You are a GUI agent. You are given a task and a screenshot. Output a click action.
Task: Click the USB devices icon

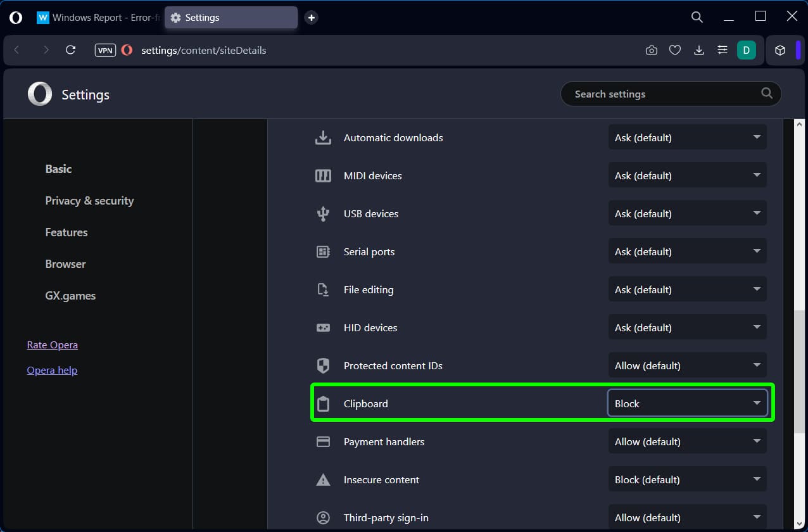[324, 213]
